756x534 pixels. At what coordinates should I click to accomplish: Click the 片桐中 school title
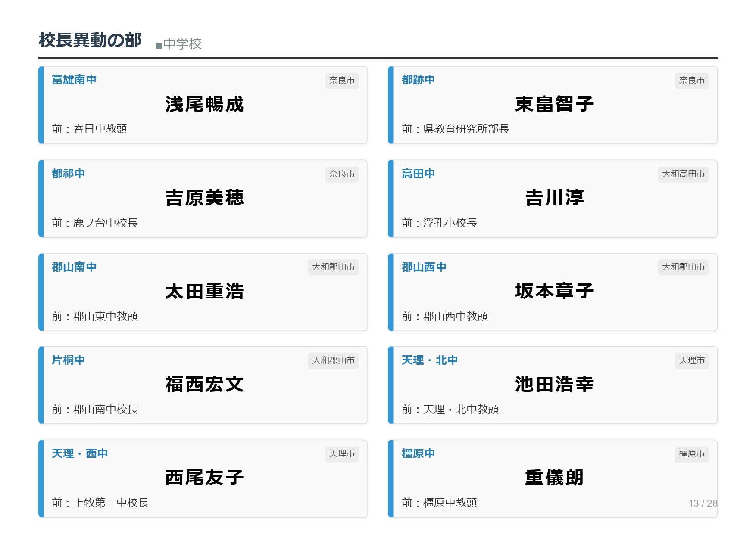pyautogui.click(x=68, y=360)
